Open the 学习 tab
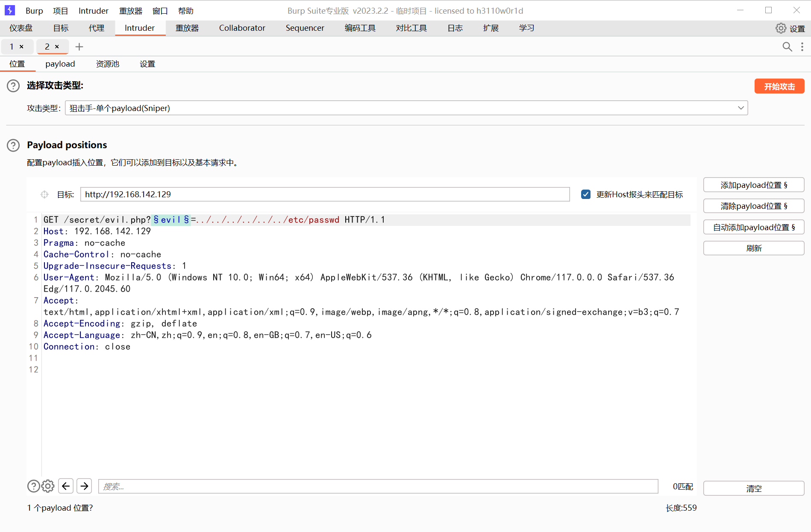The width and height of the screenshot is (811, 532). [x=527, y=28]
